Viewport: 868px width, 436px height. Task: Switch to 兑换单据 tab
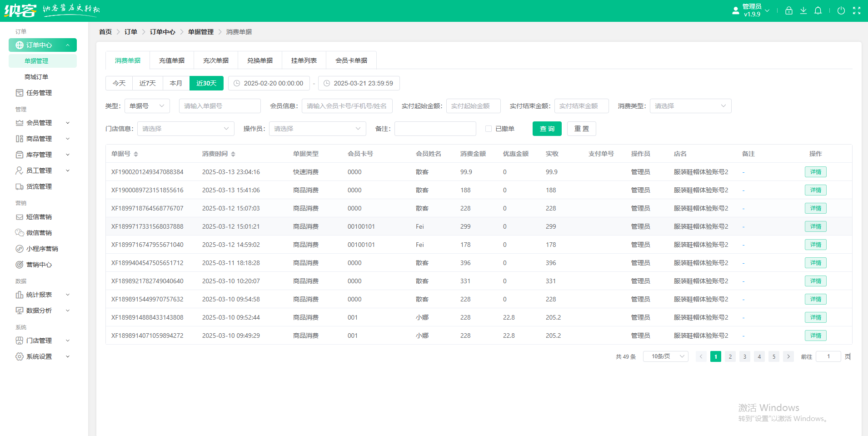click(260, 60)
